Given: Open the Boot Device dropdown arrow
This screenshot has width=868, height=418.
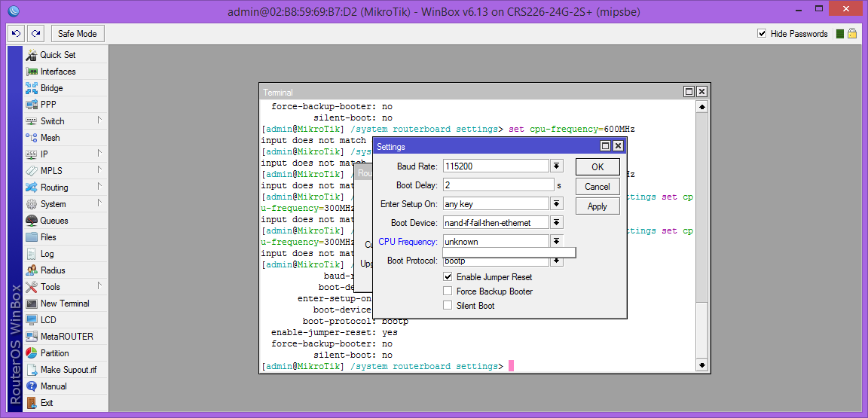Looking at the screenshot, I should pyautogui.click(x=556, y=223).
